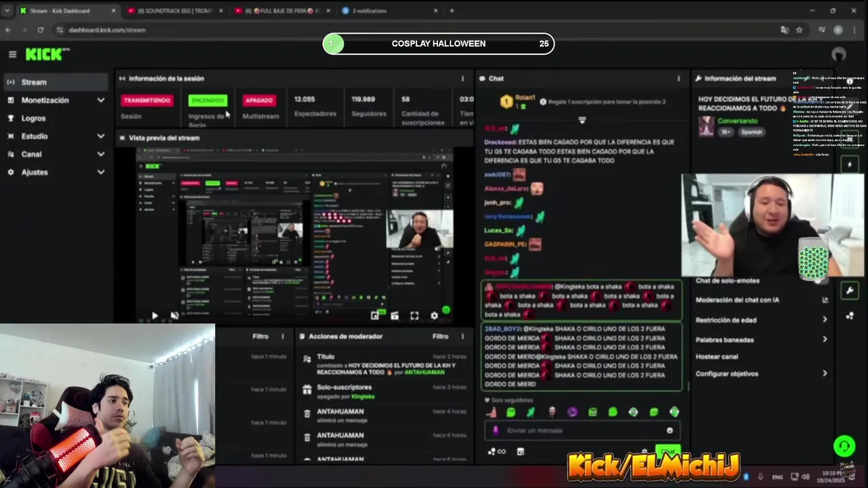
Task: Focus the Enviar un mensaje input
Action: [583, 430]
